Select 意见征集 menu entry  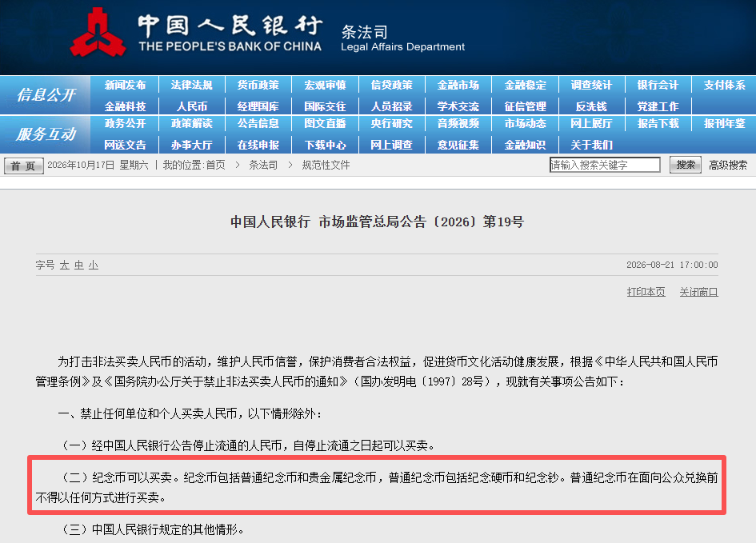[458, 145]
